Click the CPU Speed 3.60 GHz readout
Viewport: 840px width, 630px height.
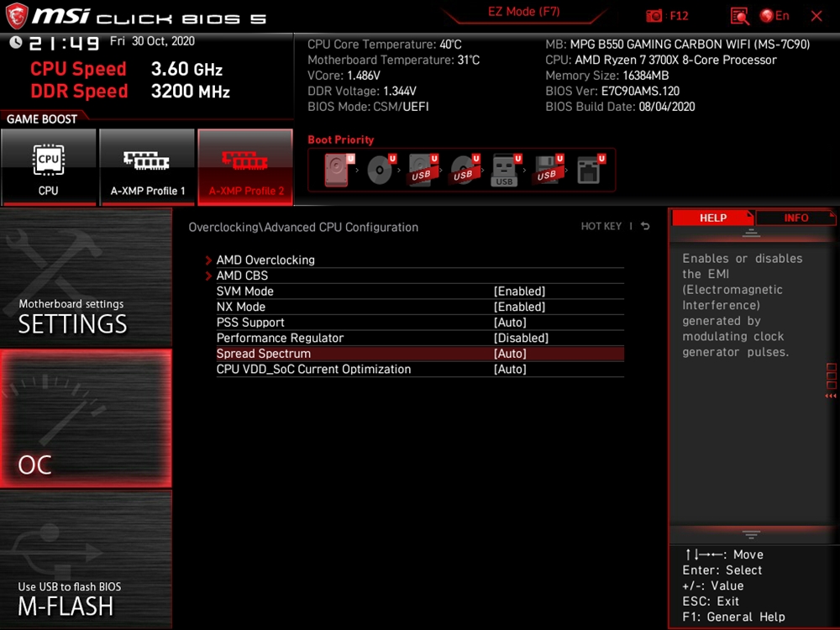click(127, 69)
